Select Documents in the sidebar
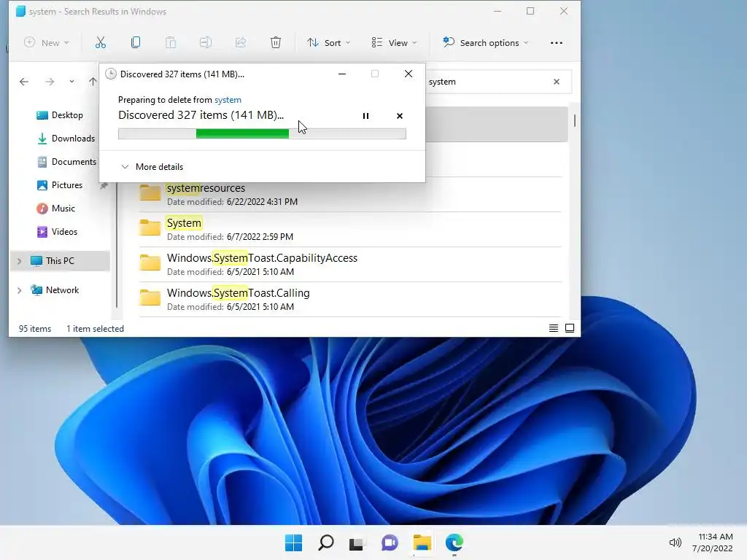The width and height of the screenshot is (747, 560). pos(66,162)
